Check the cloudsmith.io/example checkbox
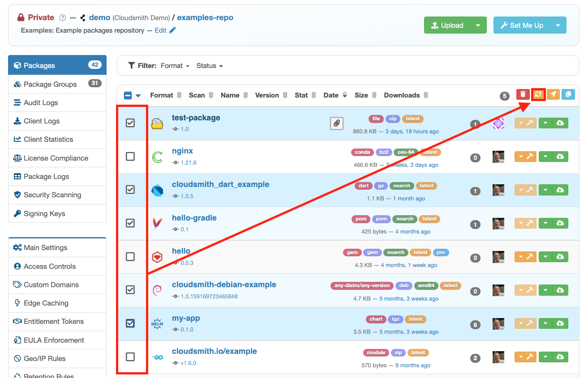The image size is (588, 378). click(130, 357)
